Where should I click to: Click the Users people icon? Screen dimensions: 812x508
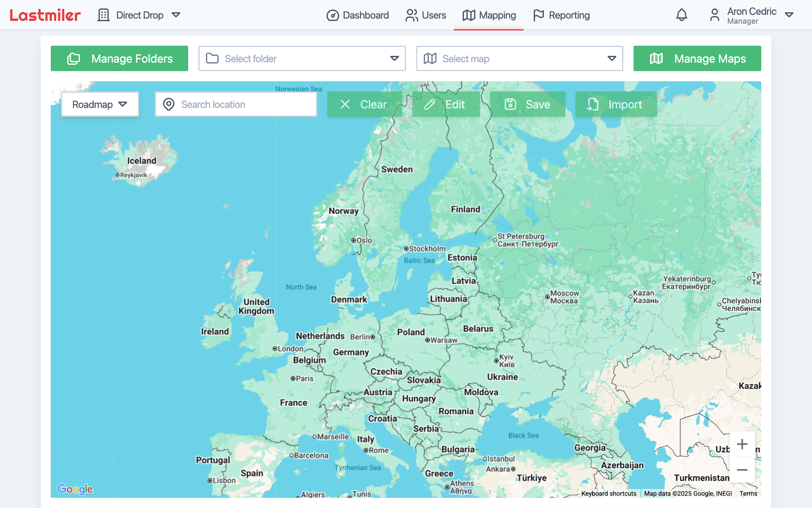pos(411,15)
